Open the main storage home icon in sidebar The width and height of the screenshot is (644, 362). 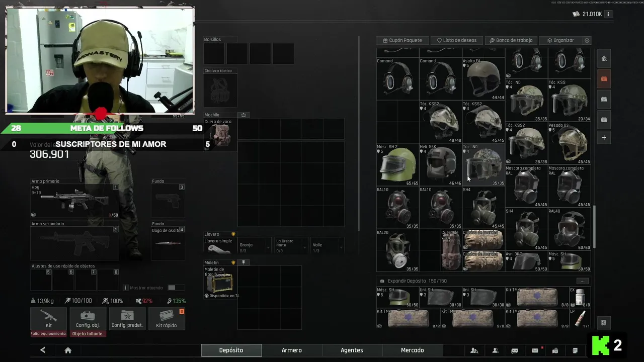(x=604, y=58)
